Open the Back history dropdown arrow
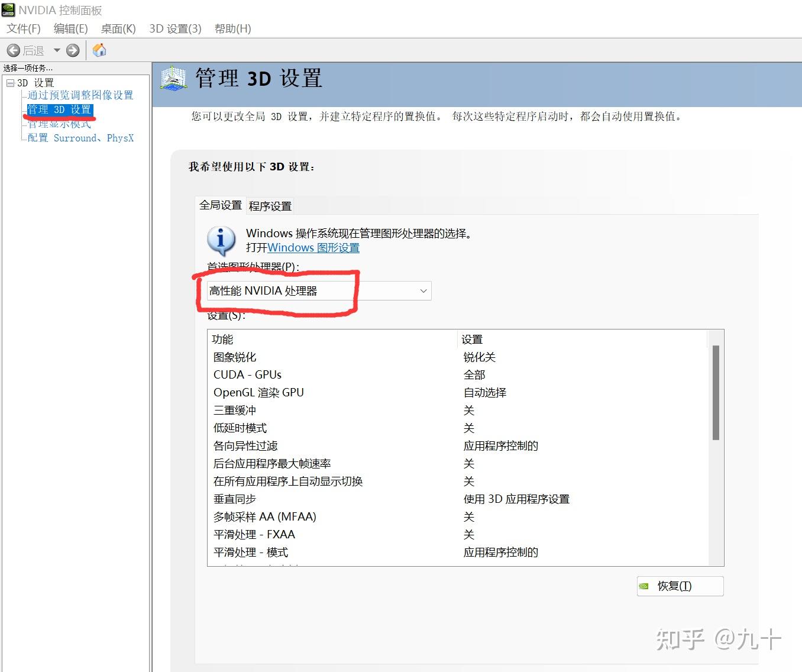 click(x=57, y=50)
